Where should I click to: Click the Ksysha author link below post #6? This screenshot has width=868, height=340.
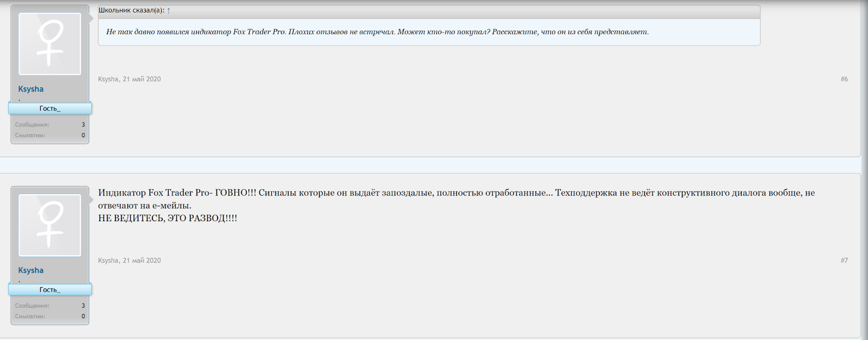[108, 79]
